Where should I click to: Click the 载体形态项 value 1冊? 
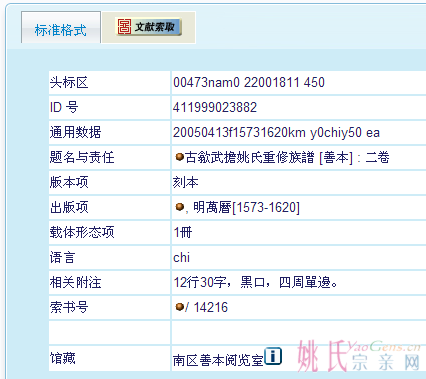point(183,232)
